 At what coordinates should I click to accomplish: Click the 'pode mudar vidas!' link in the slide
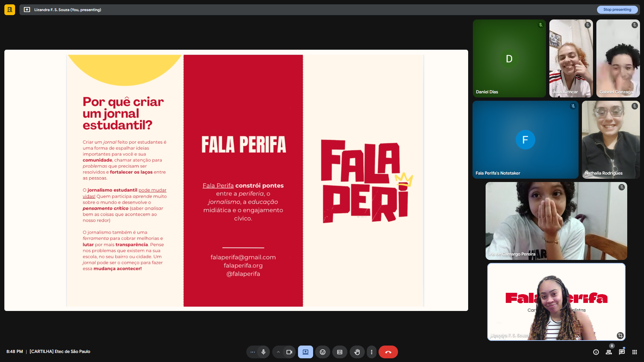(x=125, y=193)
